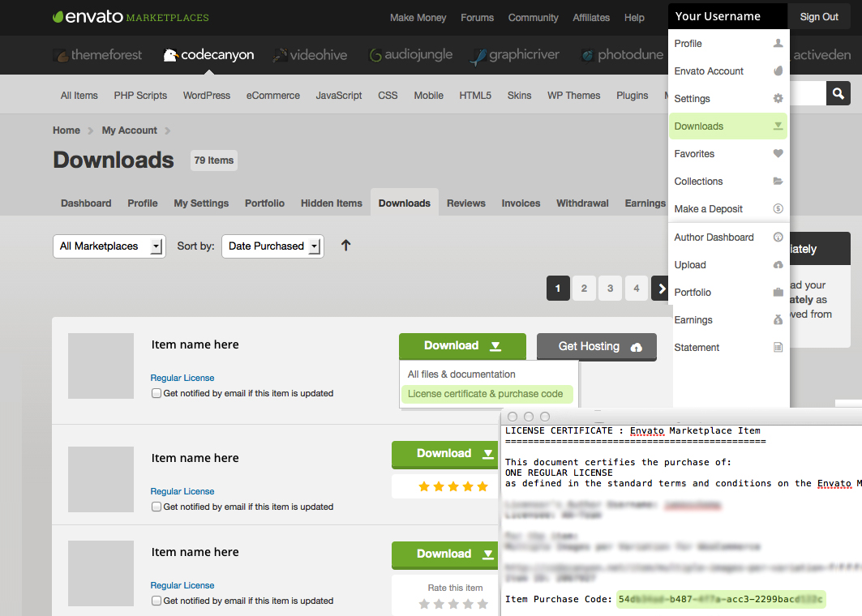Go to page 2 of downloads

pos(584,289)
